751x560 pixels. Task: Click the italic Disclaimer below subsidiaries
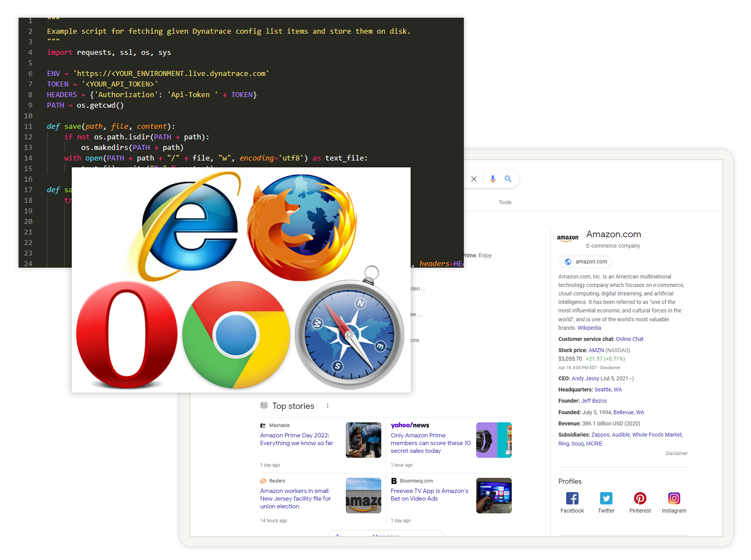coord(677,453)
